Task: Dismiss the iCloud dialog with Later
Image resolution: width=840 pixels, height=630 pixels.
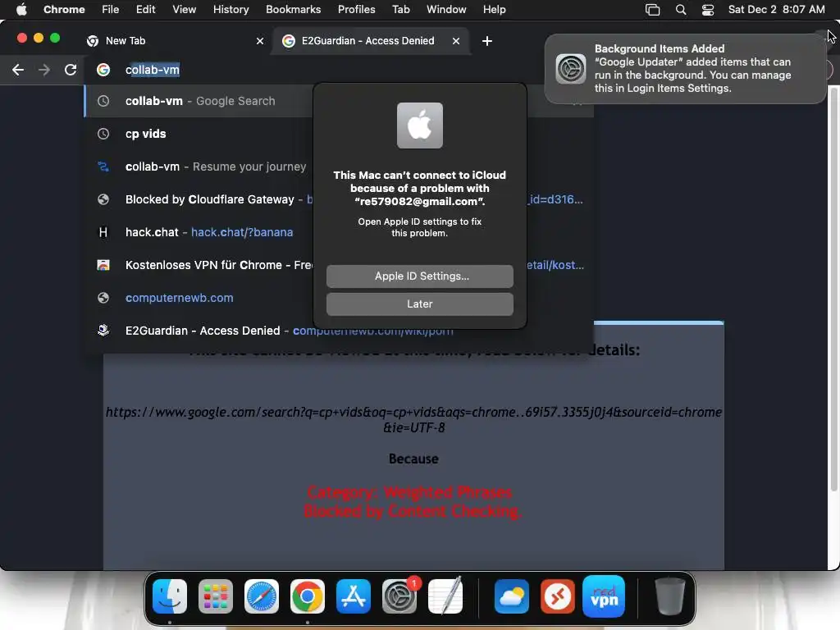Action: [419, 304]
